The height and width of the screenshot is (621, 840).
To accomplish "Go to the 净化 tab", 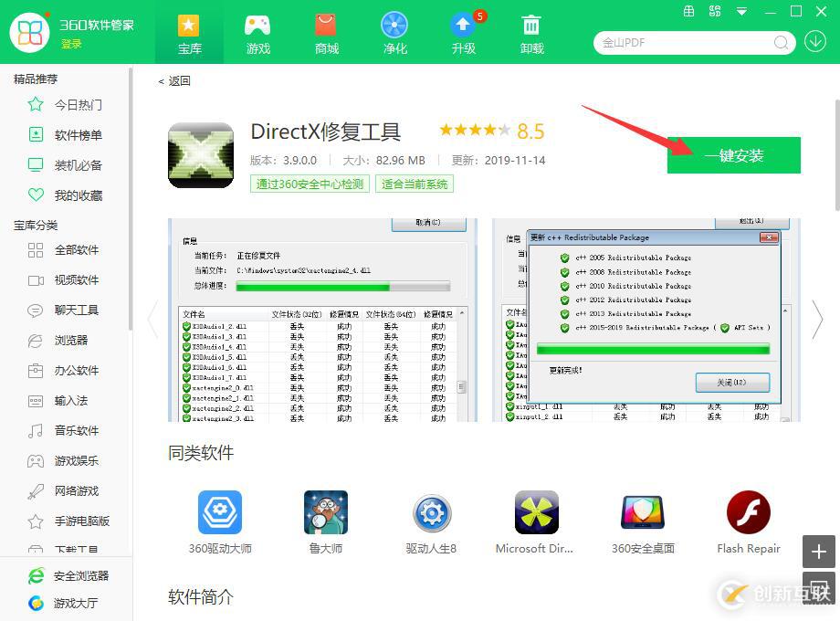I will [394, 35].
